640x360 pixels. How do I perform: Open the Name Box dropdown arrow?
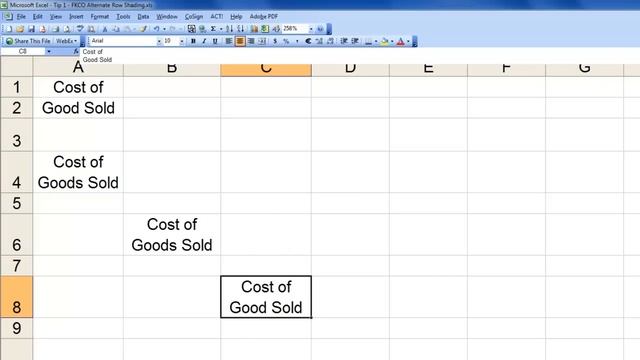(49, 51)
